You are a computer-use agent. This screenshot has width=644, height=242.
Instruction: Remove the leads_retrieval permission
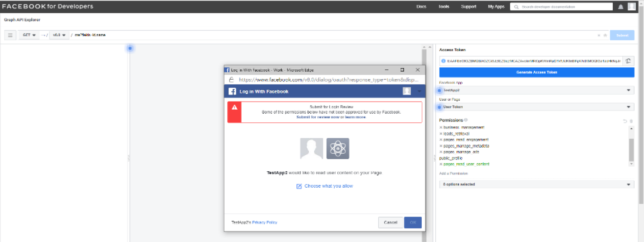click(441, 134)
